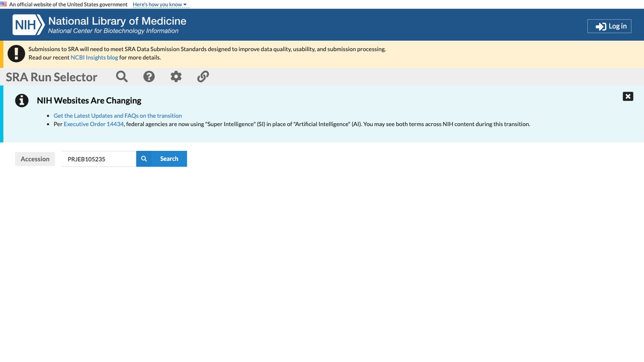
Task: Open settings gear icon
Action: point(176,76)
